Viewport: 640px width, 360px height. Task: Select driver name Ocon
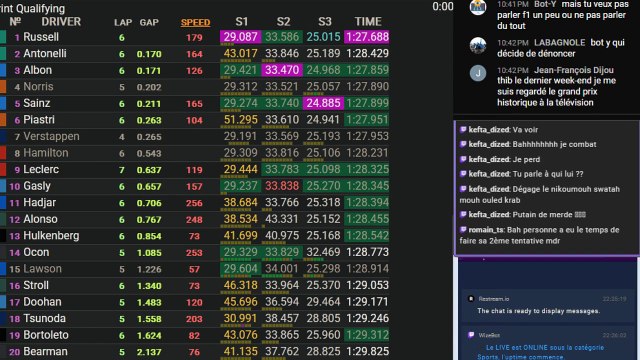tap(36, 252)
